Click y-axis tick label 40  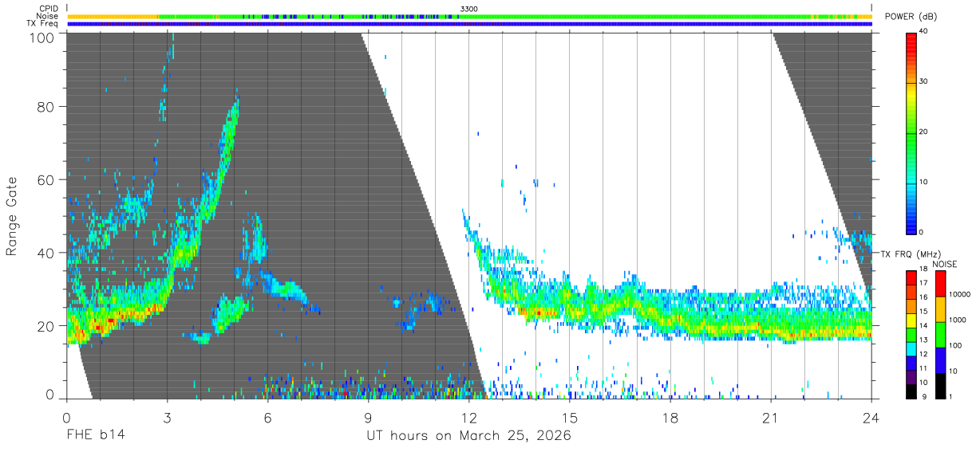pos(46,253)
